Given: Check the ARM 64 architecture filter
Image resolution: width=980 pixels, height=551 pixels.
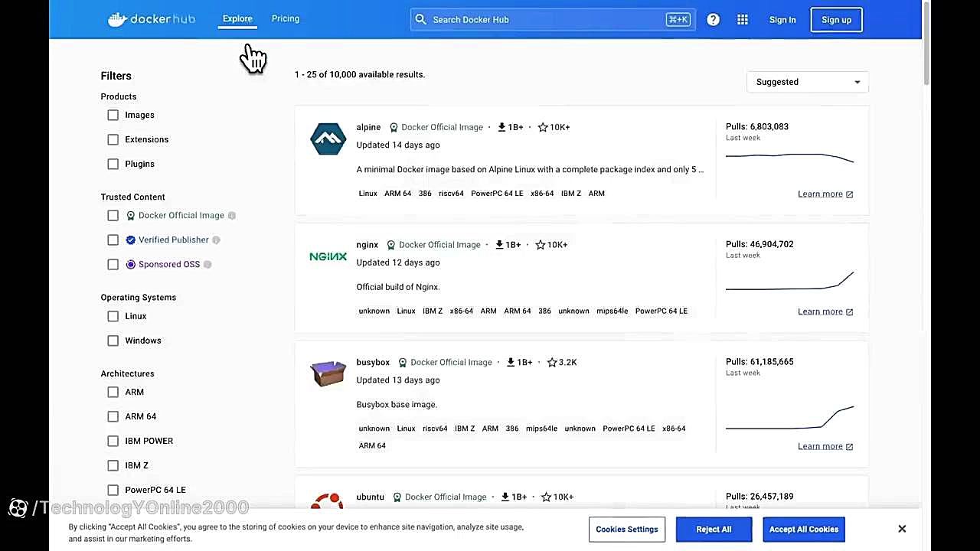Looking at the screenshot, I should click(113, 416).
